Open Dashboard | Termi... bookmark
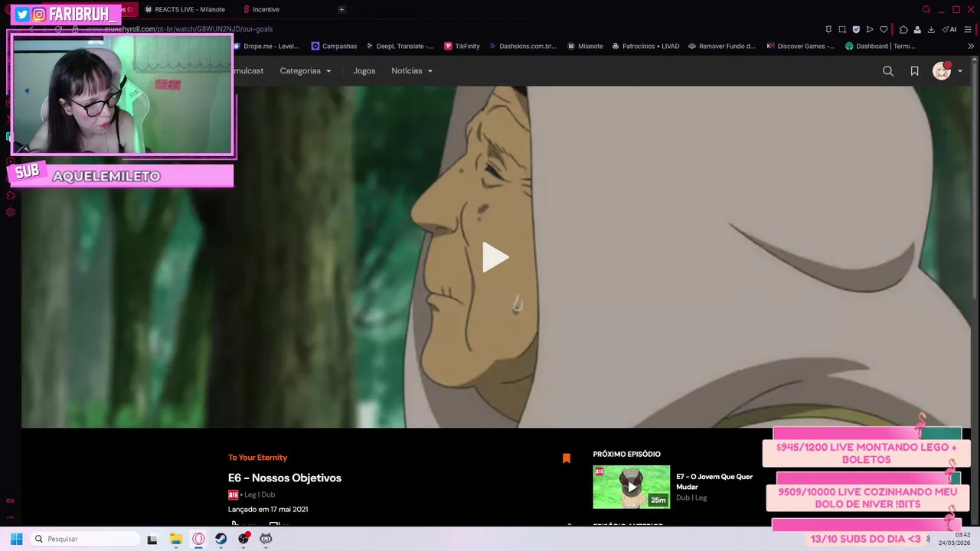The width and height of the screenshot is (980, 551). (x=880, y=46)
